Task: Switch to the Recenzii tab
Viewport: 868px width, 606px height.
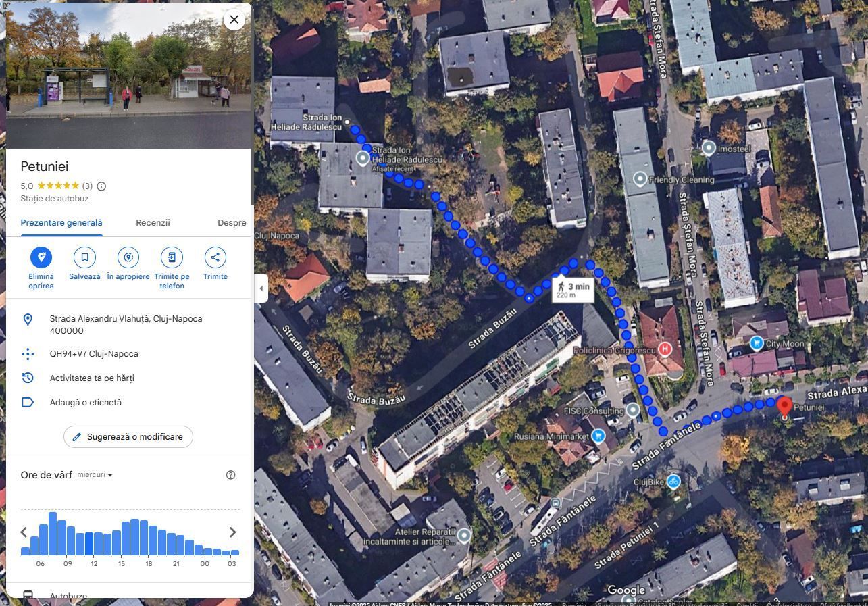Action: pos(153,223)
